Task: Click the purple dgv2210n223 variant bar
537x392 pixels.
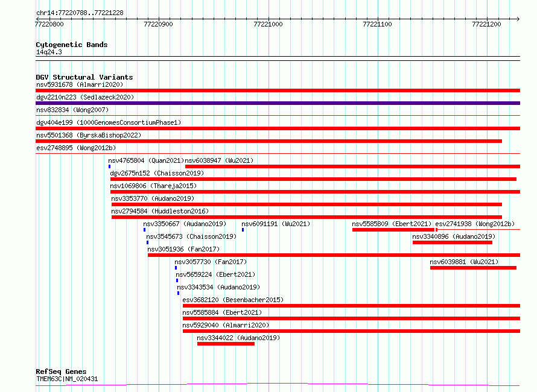Action: (278, 103)
